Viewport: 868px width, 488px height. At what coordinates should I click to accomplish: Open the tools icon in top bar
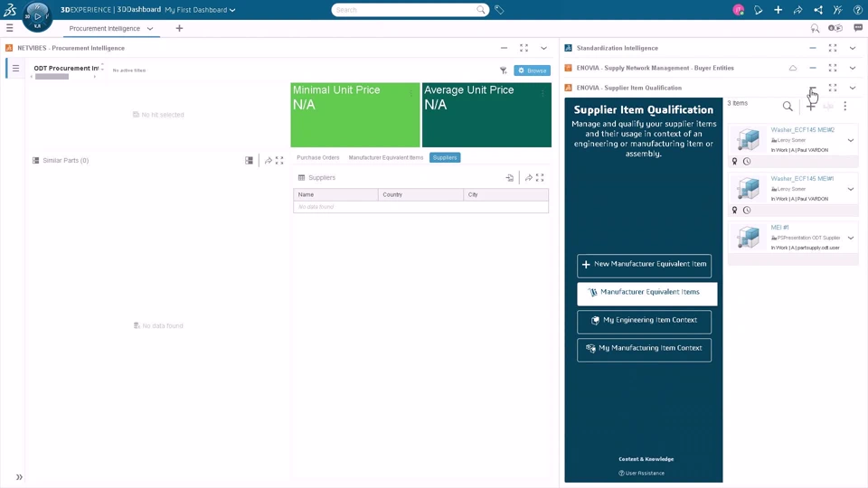[x=837, y=10]
